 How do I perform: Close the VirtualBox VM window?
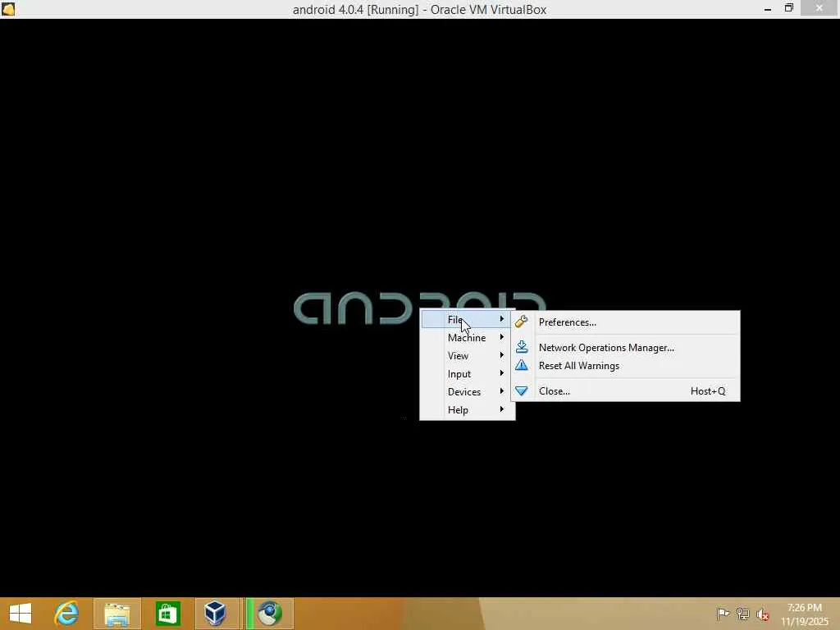pos(819,8)
